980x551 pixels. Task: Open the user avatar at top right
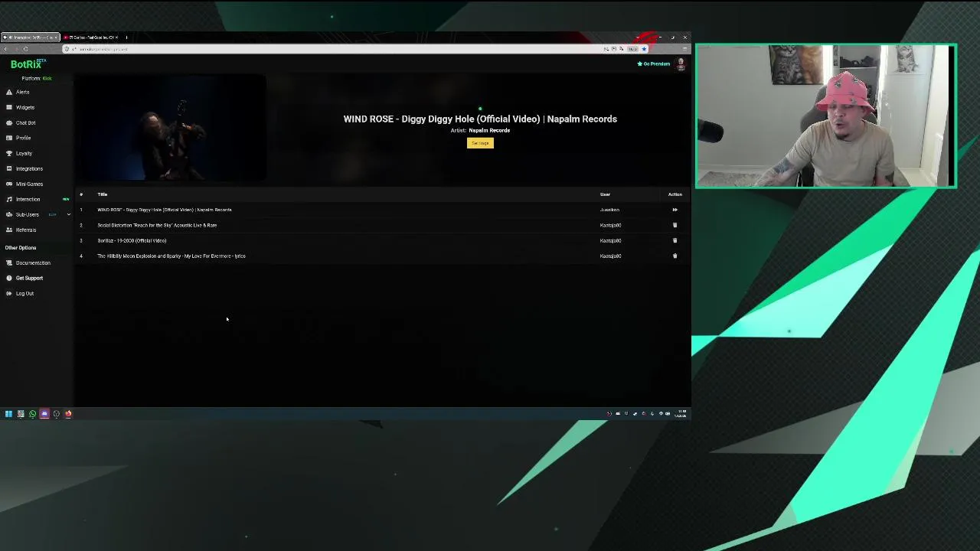point(681,64)
